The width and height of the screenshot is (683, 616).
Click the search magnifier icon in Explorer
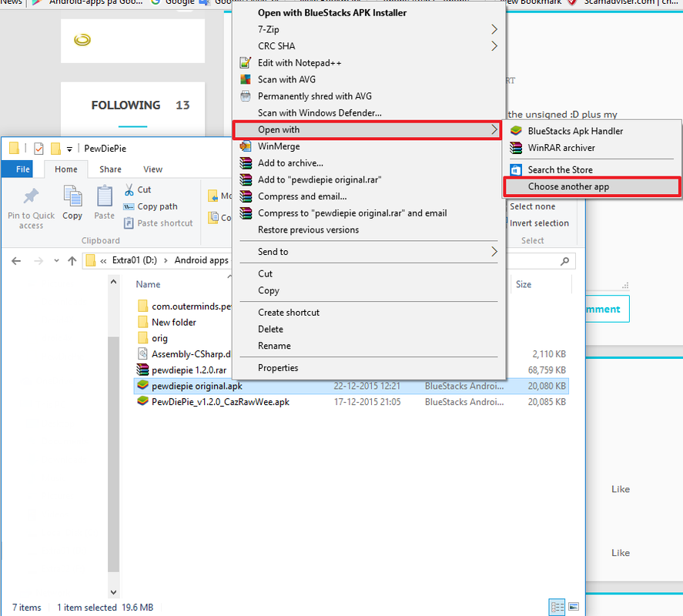click(x=565, y=261)
